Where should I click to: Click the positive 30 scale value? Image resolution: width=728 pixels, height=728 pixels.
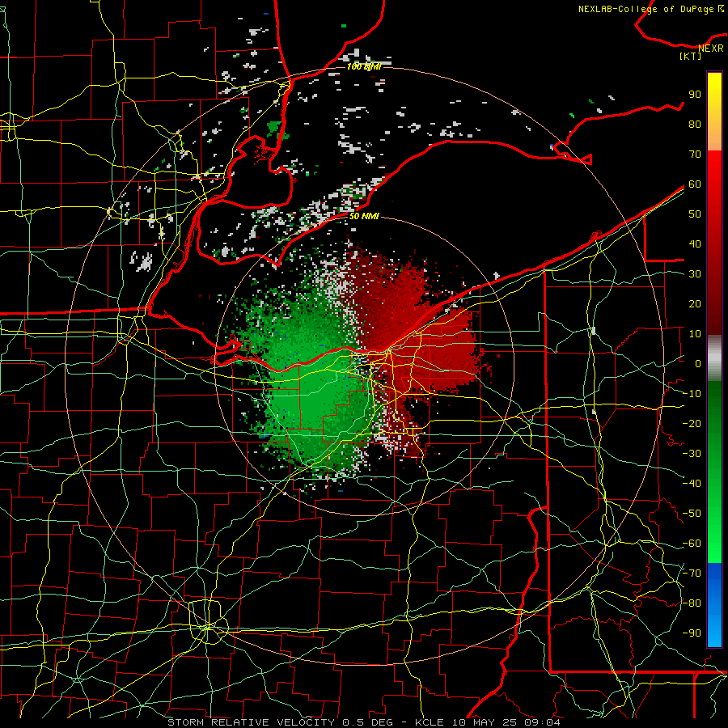(x=695, y=274)
